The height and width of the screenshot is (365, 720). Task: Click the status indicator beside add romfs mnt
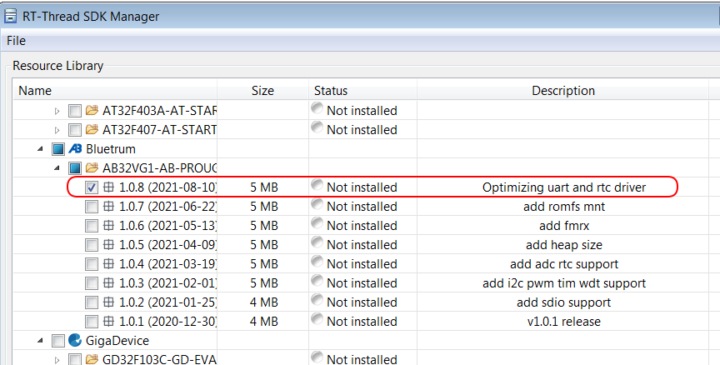pos(317,204)
